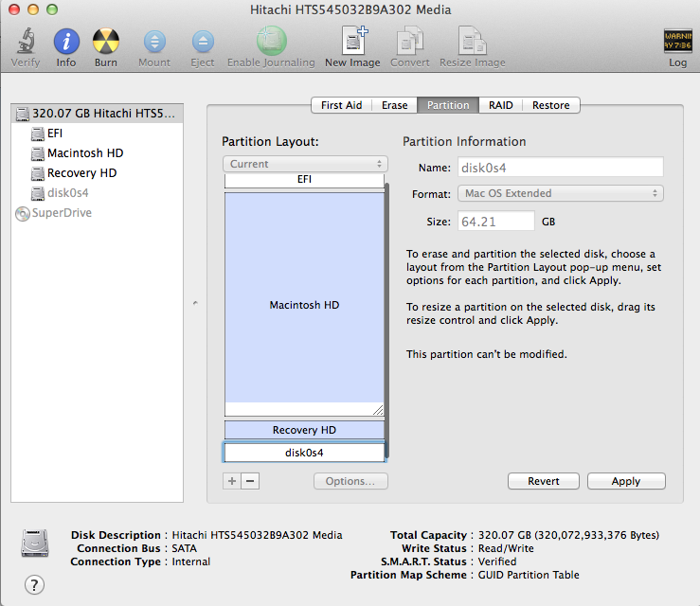
Task: Click the yellow minimize window button
Action: point(33,9)
